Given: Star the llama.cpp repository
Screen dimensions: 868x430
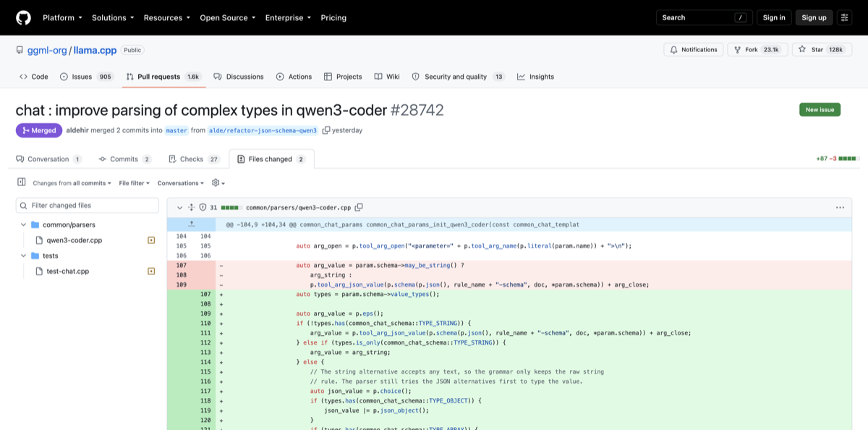Looking at the screenshot, I should coord(822,49).
